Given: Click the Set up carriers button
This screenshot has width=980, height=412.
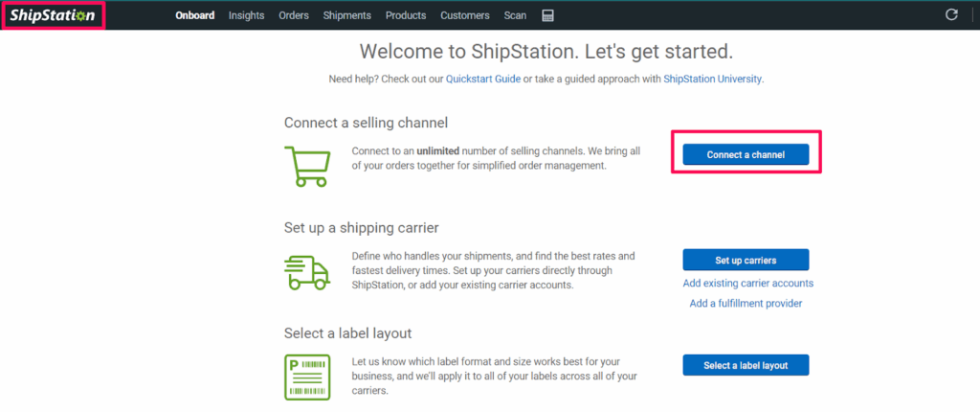Looking at the screenshot, I should coord(746,260).
